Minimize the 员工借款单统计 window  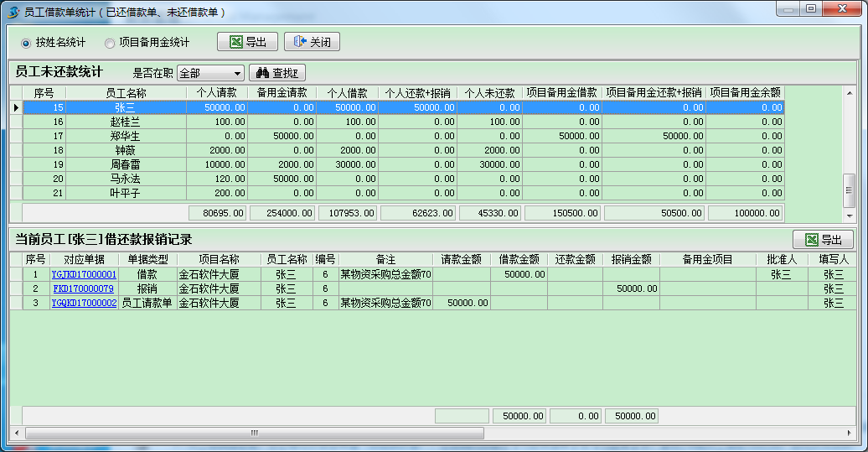789,9
